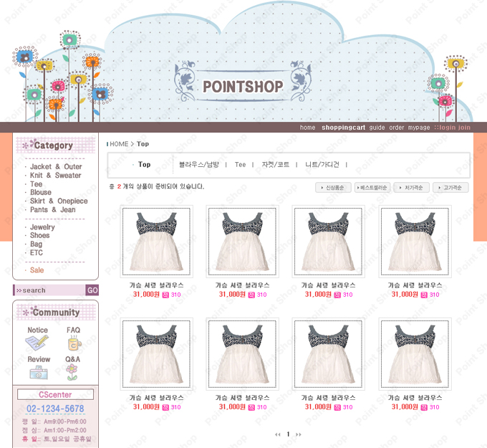This screenshot has width=487, height=448.
Task: Sort products by 저가격순
Action: click(x=412, y=188)
